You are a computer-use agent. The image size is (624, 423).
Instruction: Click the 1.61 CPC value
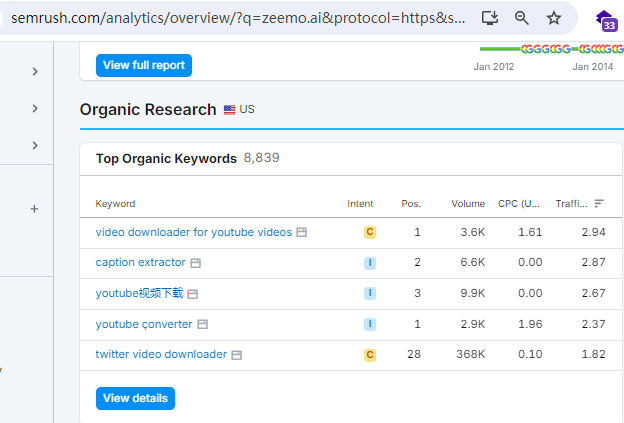click(530, 232)
